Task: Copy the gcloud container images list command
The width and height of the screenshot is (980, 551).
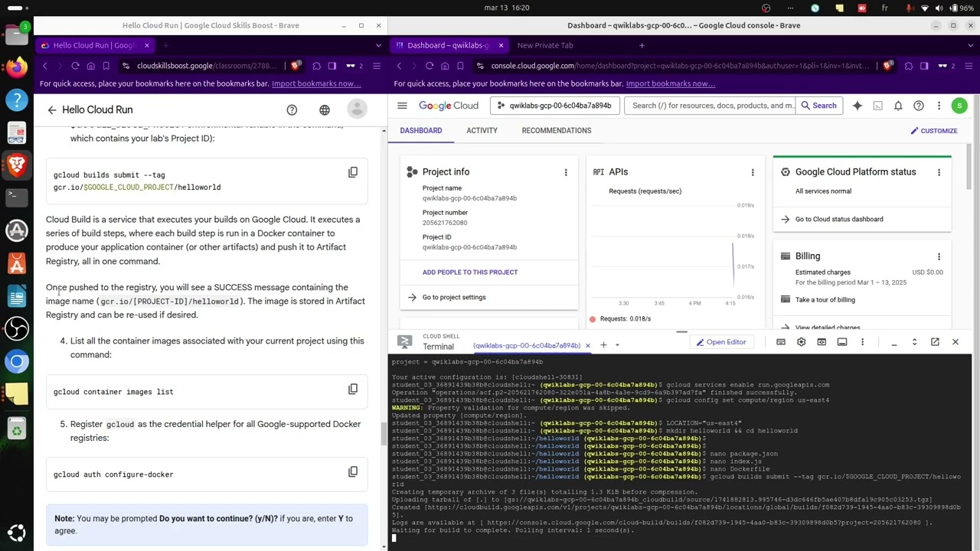Action: coord(353,389)
